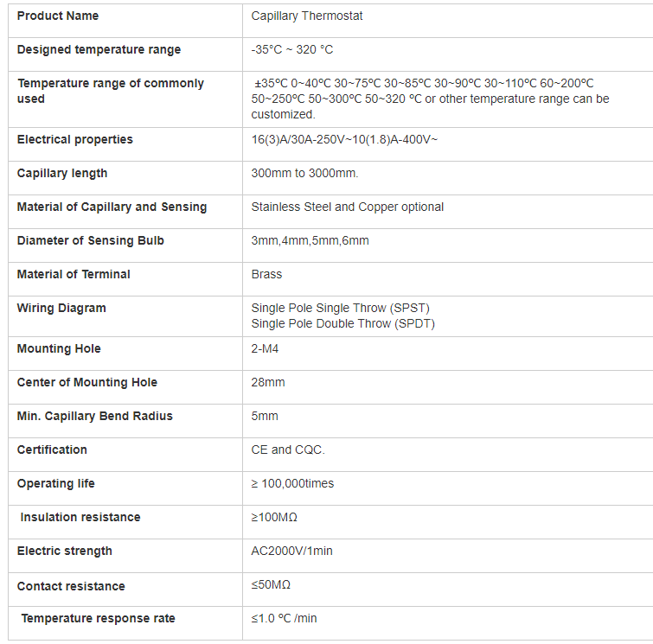Click the 'Brass' terminal material value
Screen dimensions: 653x644
[x=266, y=274]
